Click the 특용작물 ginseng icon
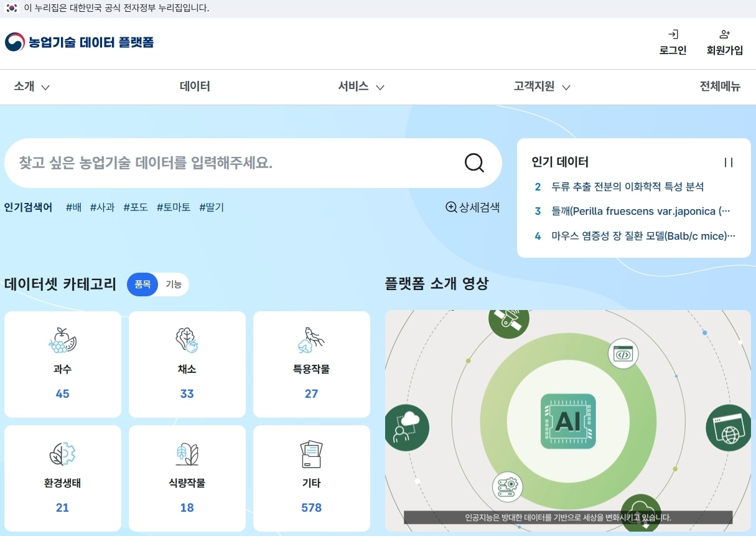This screenshot has width=756, height=536. click(x=311, y=340)
